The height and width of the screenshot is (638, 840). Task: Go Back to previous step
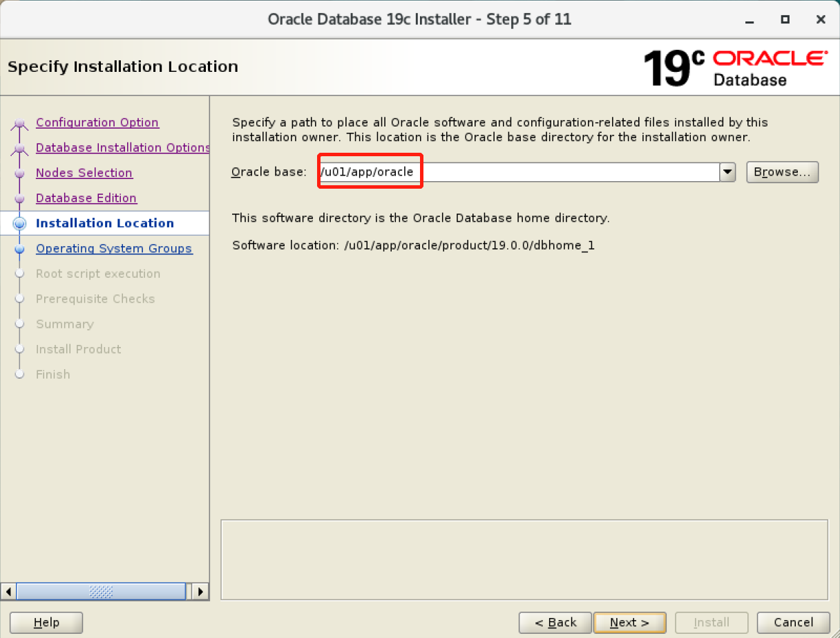pyautogui.click(x=555, y=623)
